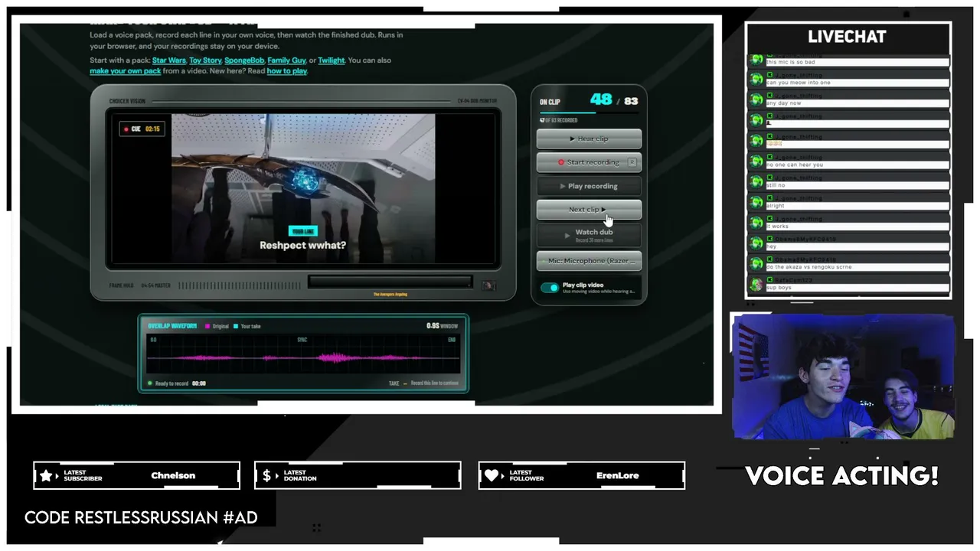Choose the Family Guy pack link
The width and height of the screenshot is (980, 551).
pyautogui.click(x=286, y=60)
